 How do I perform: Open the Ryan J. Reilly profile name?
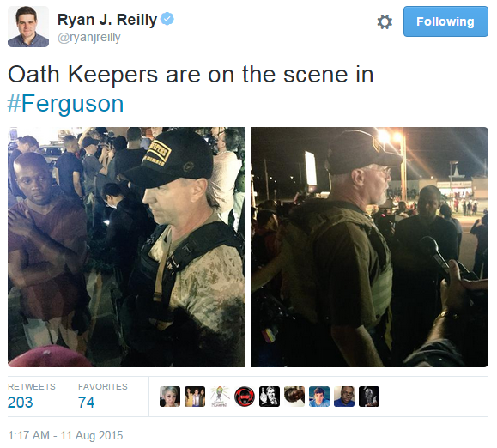tap(107, 20)
